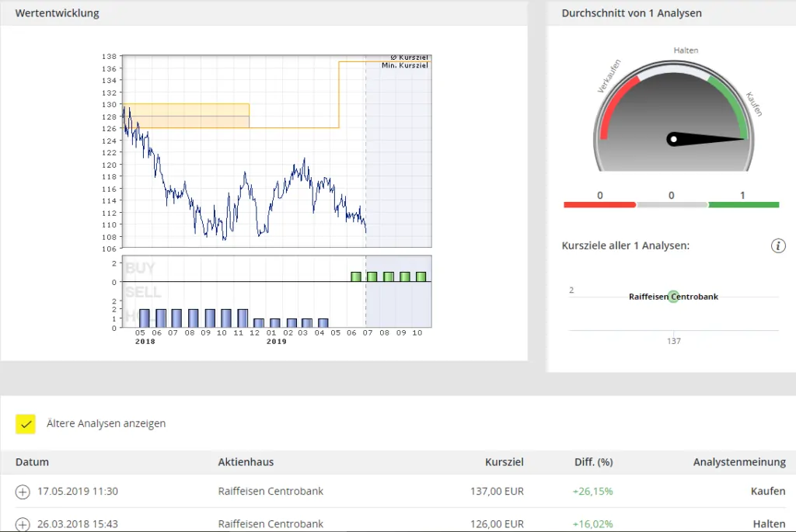Click the Diff. (%) column header
The image size is (796, 532).
click(x=593, y=462)
